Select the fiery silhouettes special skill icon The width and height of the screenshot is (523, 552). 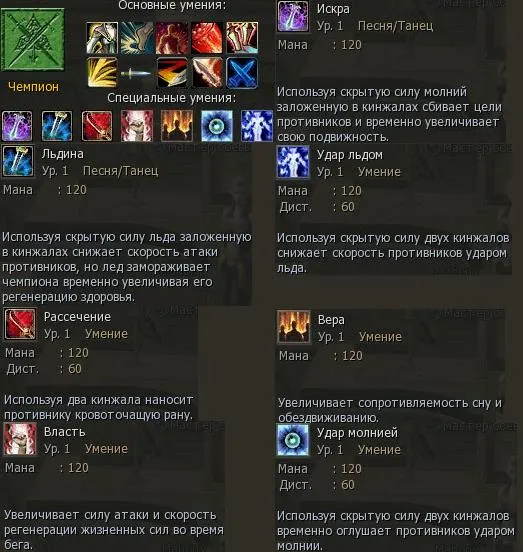click(177, 126)
